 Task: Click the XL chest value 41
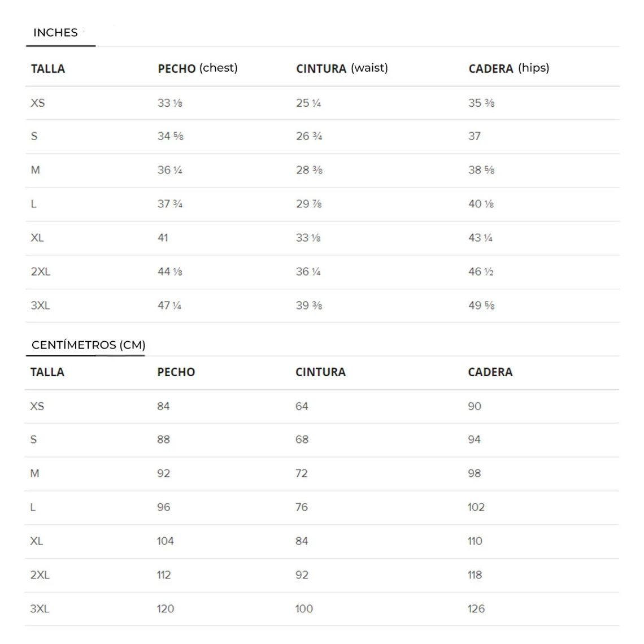(x=163, y=238)
